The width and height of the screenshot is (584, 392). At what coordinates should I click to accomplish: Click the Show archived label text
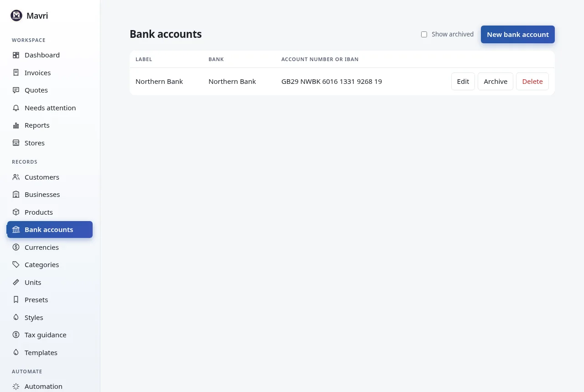coord(453,34)
